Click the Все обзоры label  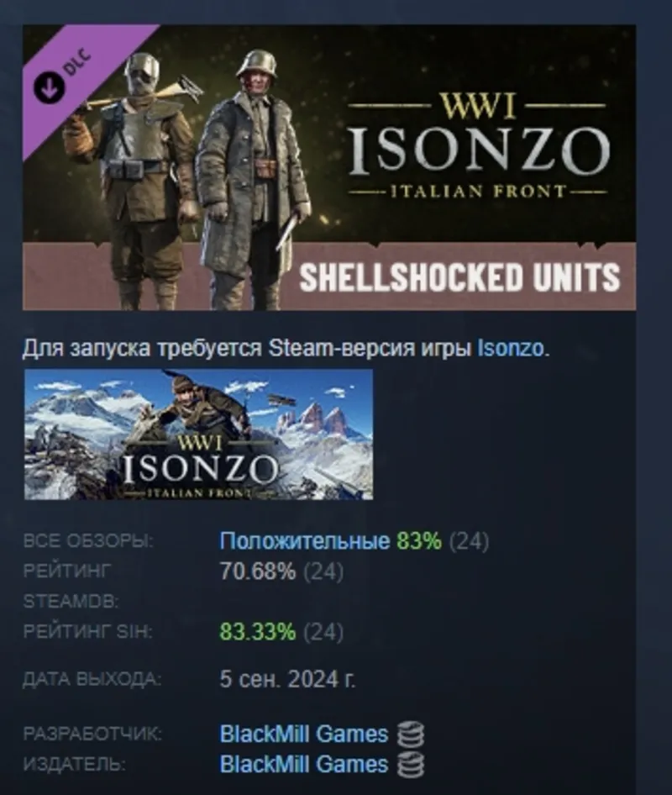click(88, 541)
